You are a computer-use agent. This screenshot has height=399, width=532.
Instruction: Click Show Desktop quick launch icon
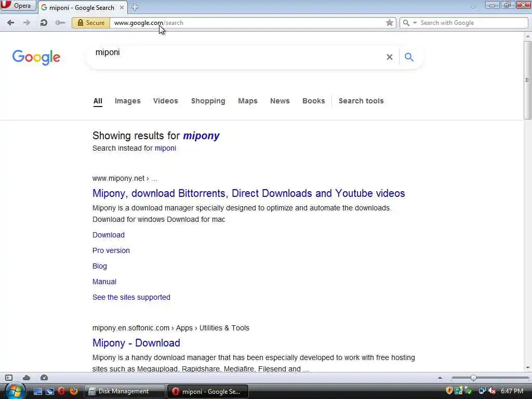coord(38,391)
